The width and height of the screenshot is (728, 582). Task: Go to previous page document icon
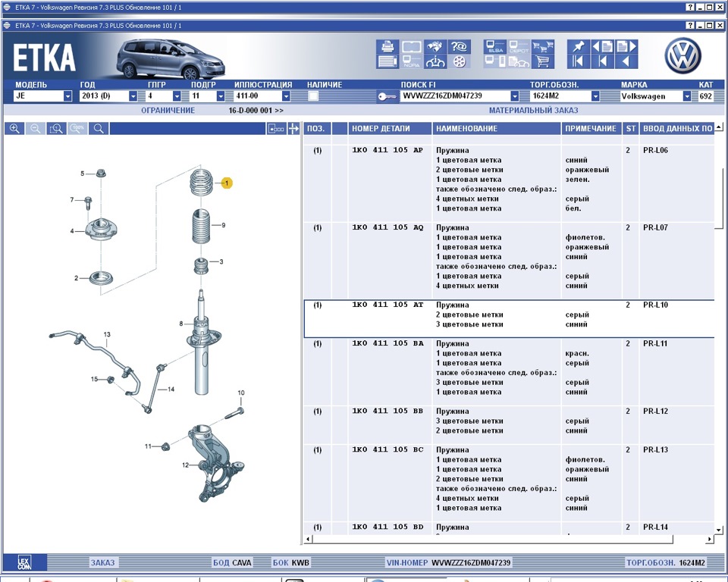(x=603, y=46)
